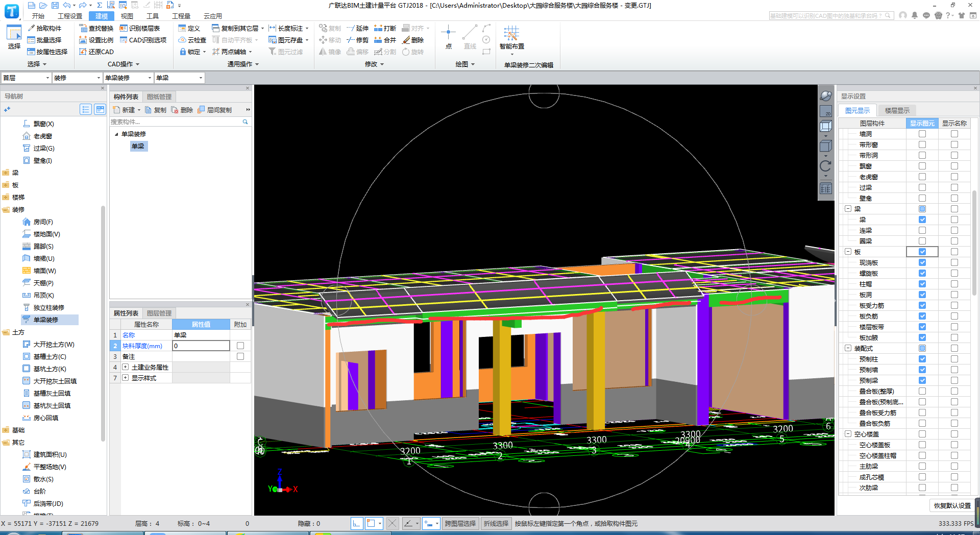Select 独立柱装修 in navigation tree
The image size is (980, 535).
coord(43,307)
